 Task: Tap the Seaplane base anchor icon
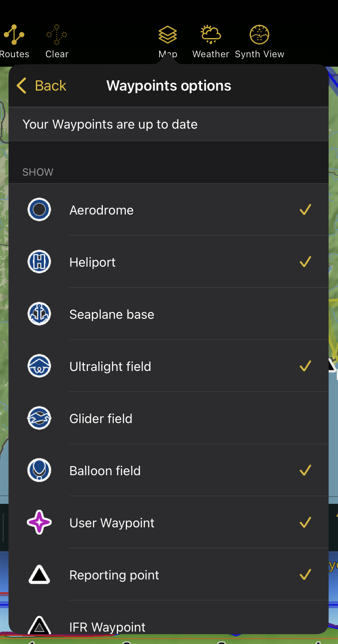coord(39,314)
